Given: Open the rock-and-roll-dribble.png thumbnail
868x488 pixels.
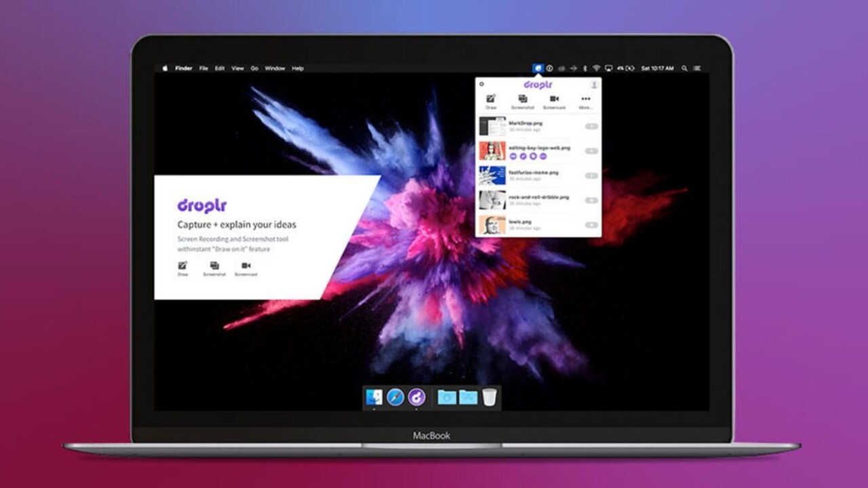Looking at the screenshot, I should (x=492, y=201).
